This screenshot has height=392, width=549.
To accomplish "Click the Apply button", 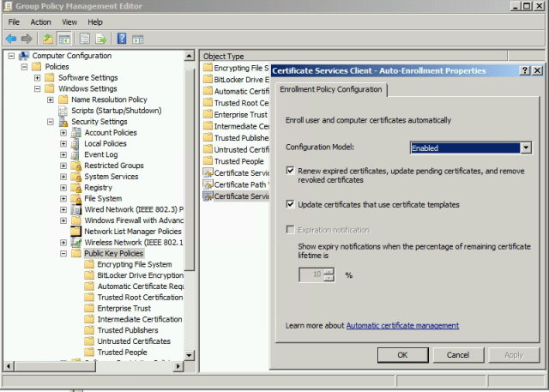I will (x=514, y=355).
